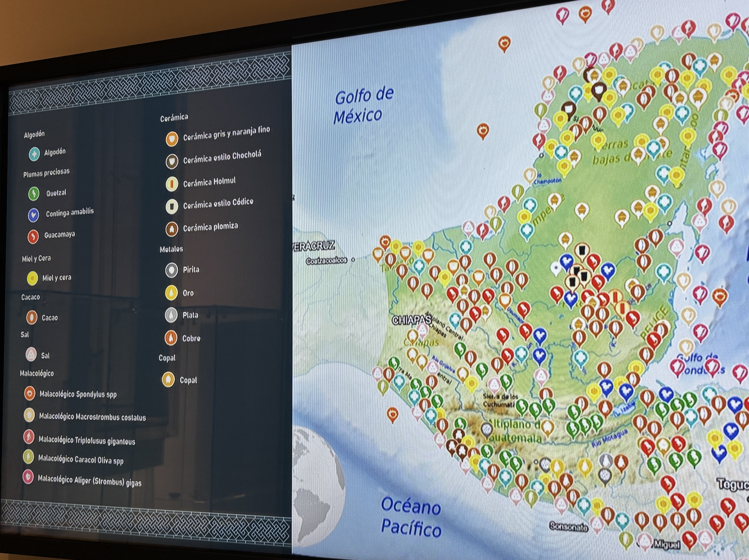The height and width of the screenshot is (560, 749).
Task: Click the Cotinga amabilis blue icon
Action: [34, 215]
